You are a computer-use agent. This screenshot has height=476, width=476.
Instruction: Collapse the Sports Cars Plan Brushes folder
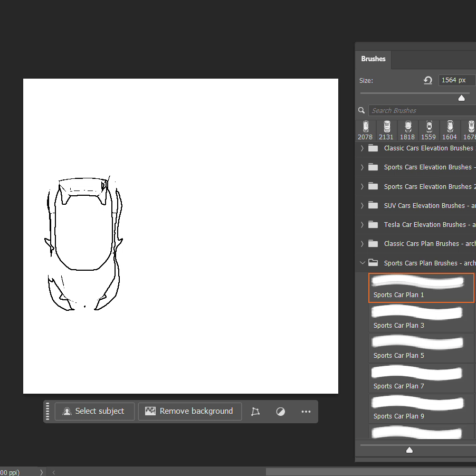pyautogui.click(x=363, y=263)
